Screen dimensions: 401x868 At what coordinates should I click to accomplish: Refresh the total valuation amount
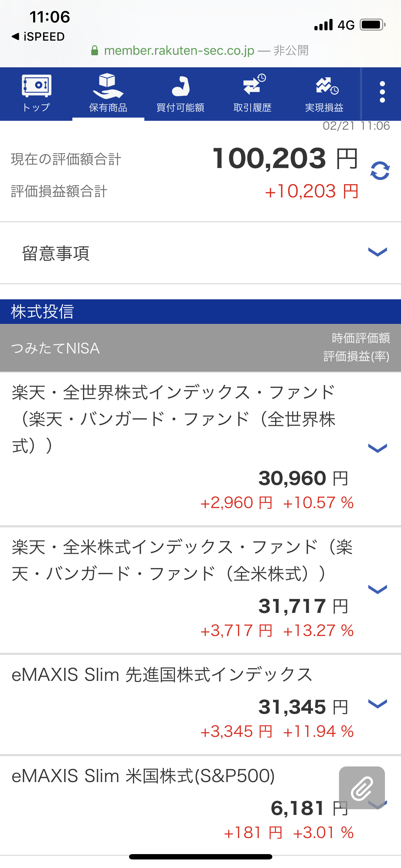click(380, 171)
